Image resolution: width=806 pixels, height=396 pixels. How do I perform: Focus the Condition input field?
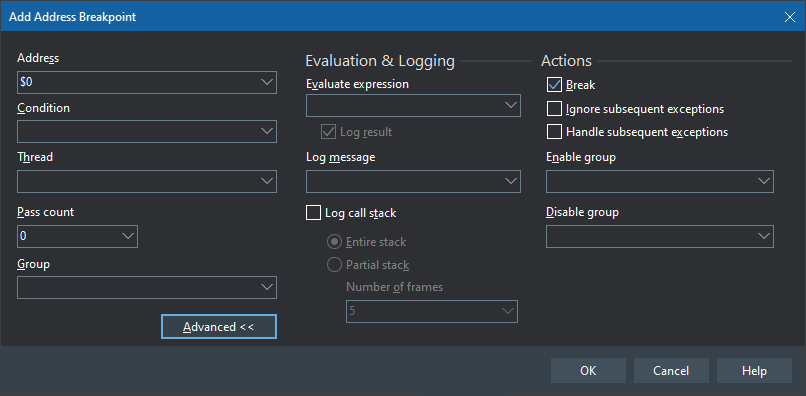pyautogui.click(x=138, y=132)
